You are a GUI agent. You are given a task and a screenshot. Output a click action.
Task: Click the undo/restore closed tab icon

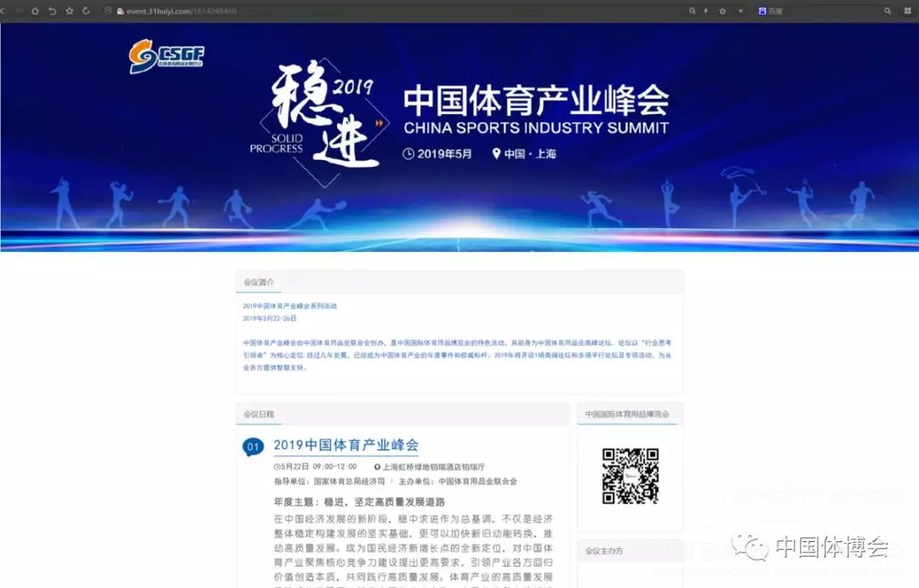52,11
